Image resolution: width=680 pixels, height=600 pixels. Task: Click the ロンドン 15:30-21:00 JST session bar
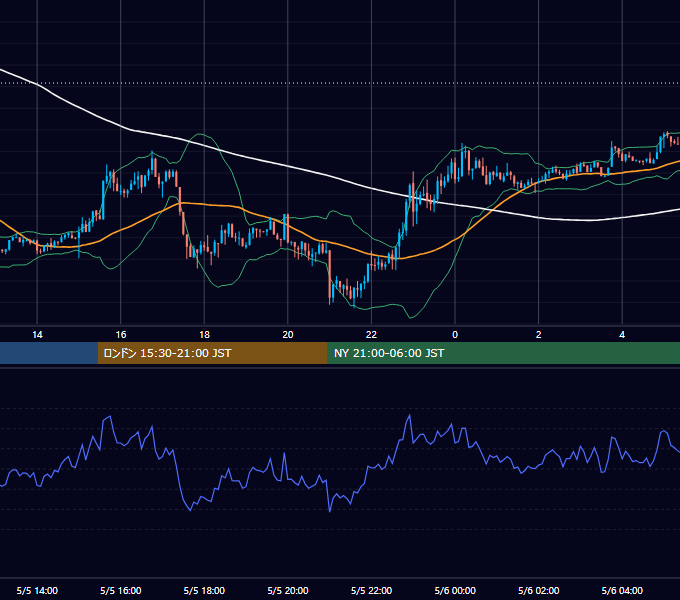212,353
